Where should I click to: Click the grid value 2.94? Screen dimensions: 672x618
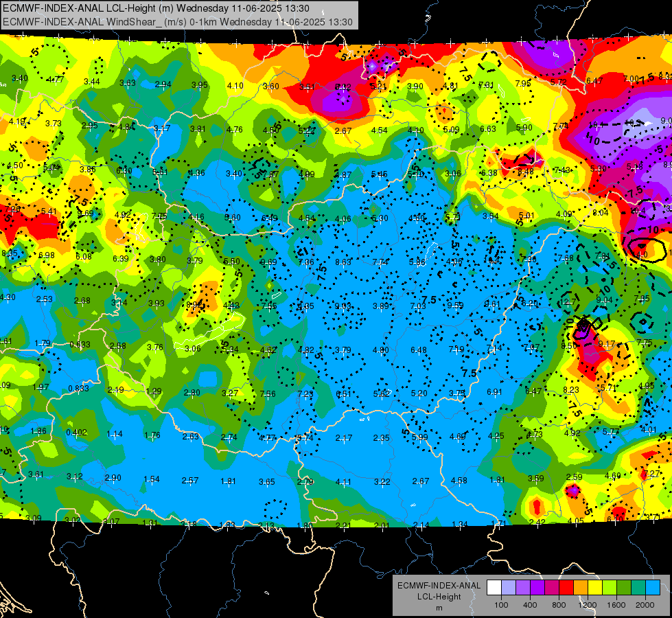point(163,84)
